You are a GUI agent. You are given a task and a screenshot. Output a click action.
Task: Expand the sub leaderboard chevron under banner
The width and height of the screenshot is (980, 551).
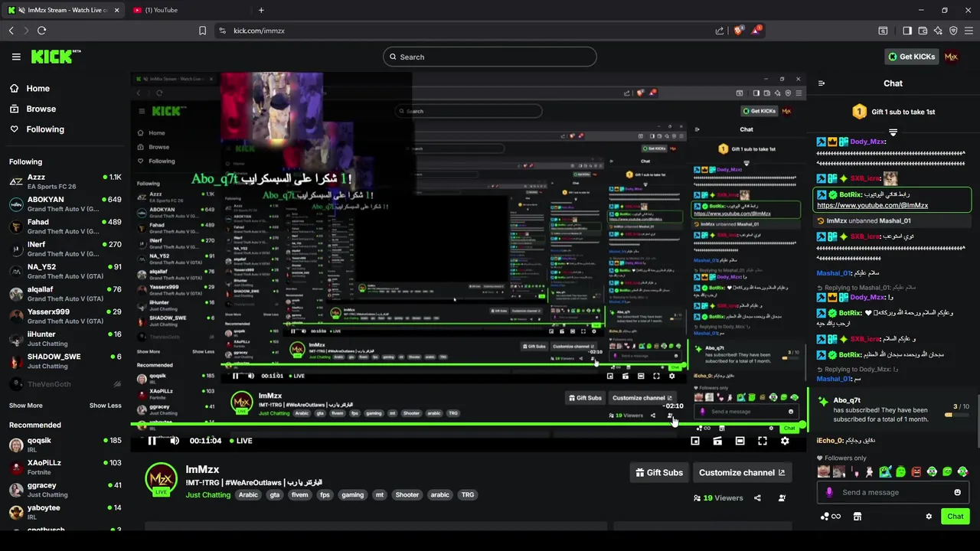click(x=893, y=132)
